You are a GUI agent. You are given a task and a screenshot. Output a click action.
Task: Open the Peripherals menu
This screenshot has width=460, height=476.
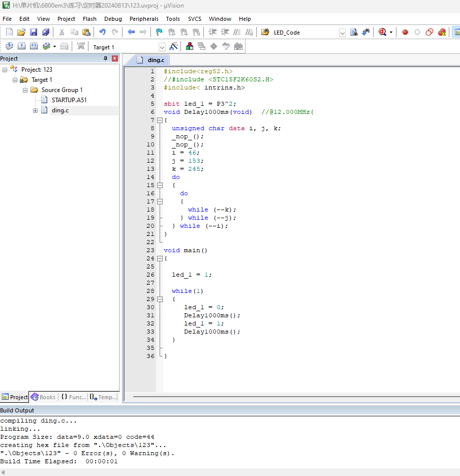(144, 19)
